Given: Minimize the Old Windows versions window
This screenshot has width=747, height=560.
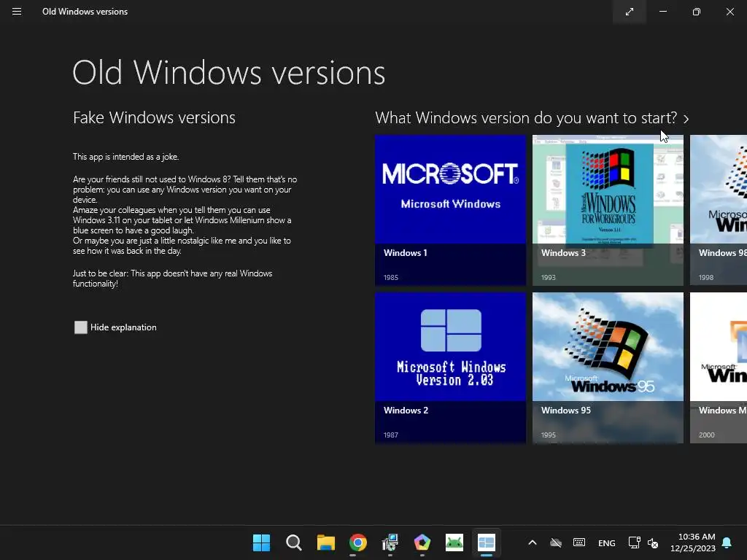Looking at the screenshot, I should pyautogui.click(x=662, y=12).
